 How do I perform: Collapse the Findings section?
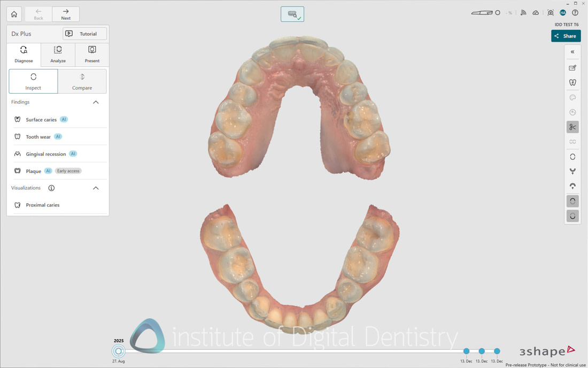click(x=96, y=102)
